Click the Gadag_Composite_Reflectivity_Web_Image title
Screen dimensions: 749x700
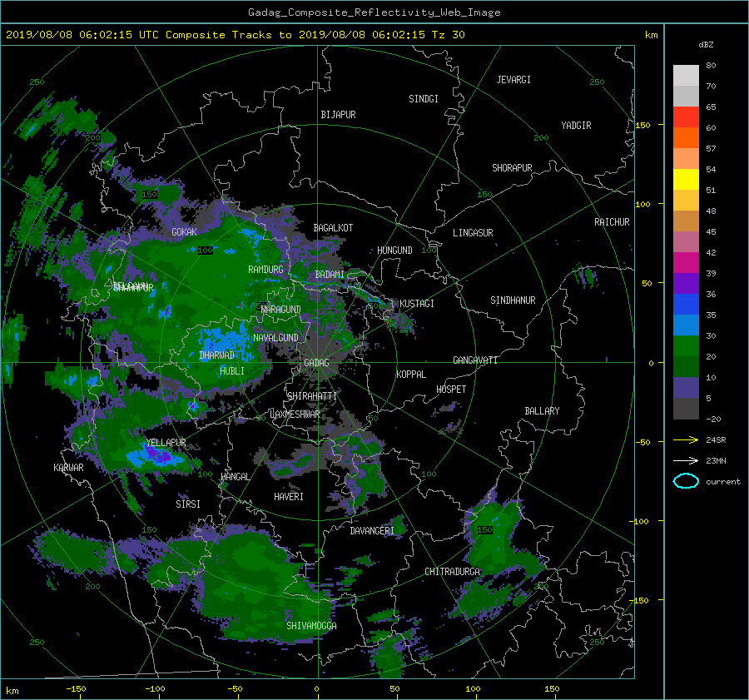pos(374,12)
